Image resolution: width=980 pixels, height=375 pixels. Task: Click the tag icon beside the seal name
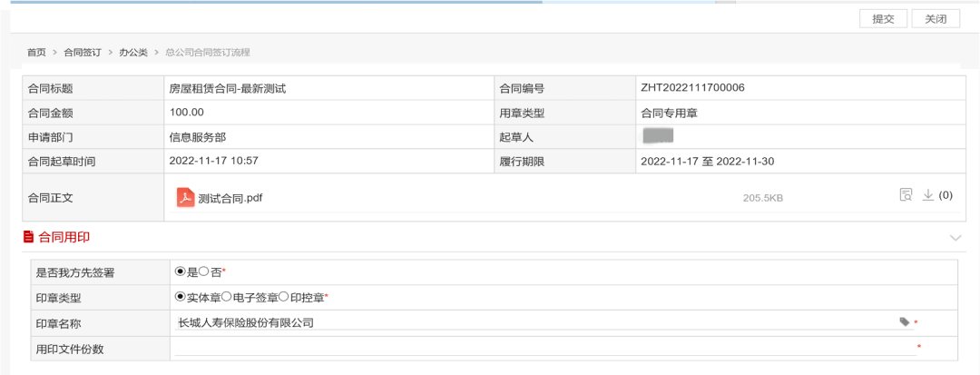904,321
